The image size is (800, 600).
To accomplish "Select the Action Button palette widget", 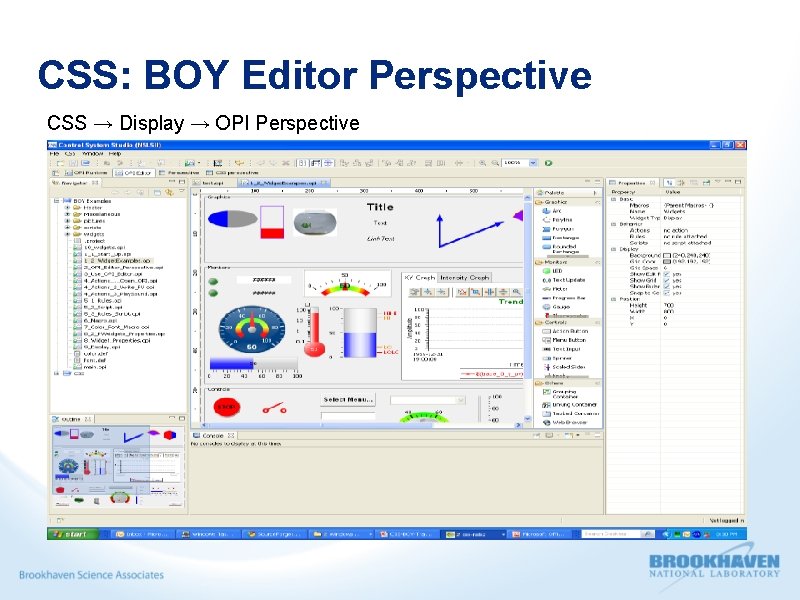I will (564, 331).
